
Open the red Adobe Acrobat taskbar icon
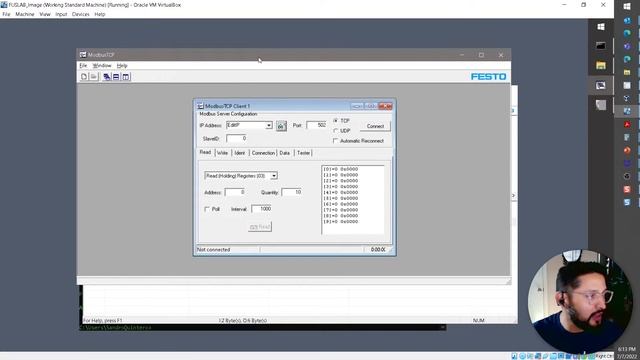627,124
